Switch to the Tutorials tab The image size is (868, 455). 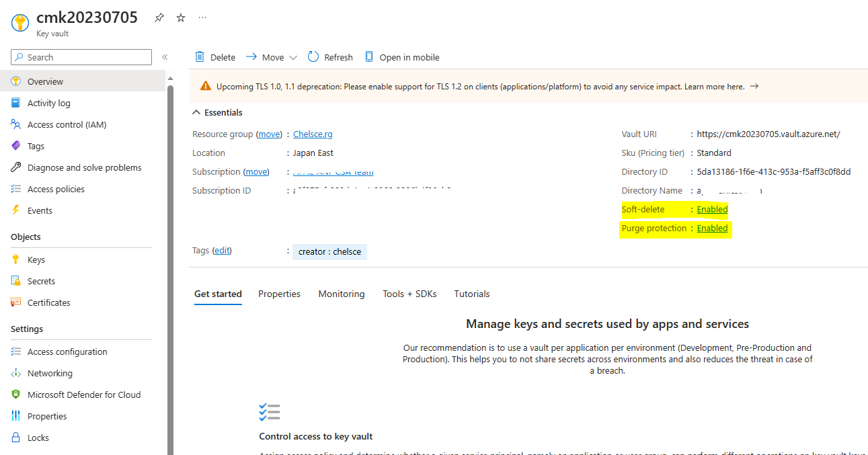[472, 294]
